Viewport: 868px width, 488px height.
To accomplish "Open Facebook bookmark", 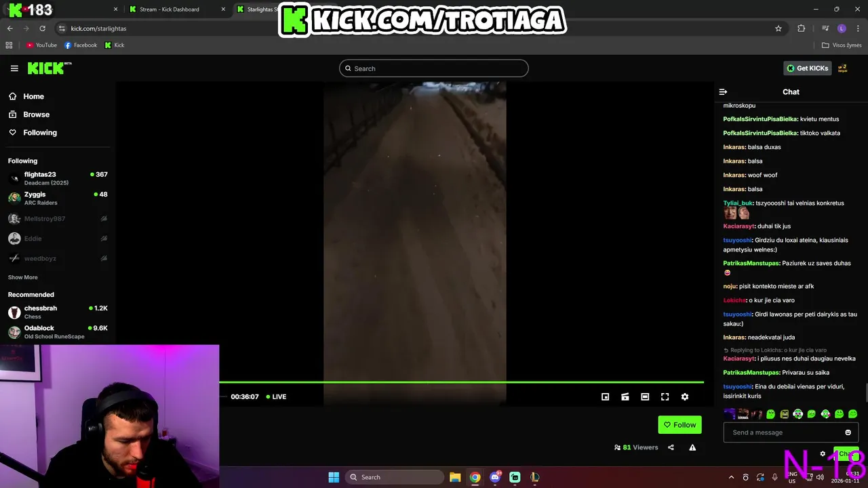I will coord(81,45).
